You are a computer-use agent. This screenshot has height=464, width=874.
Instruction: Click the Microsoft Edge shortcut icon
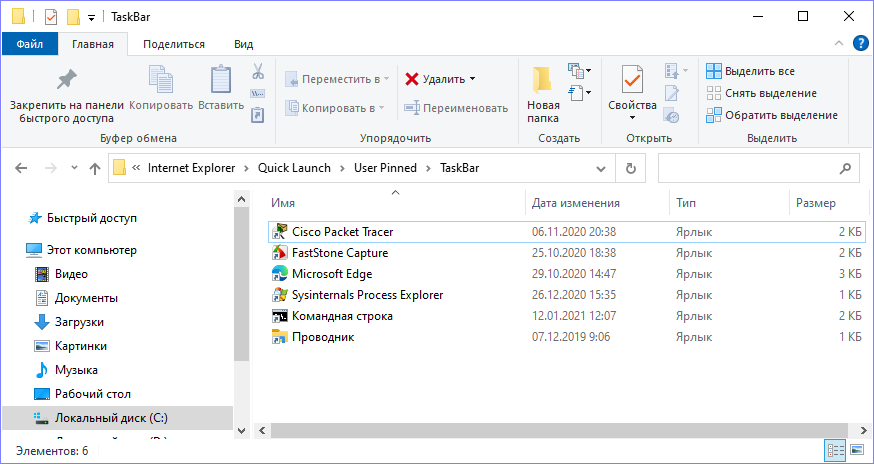click(279, 274)
